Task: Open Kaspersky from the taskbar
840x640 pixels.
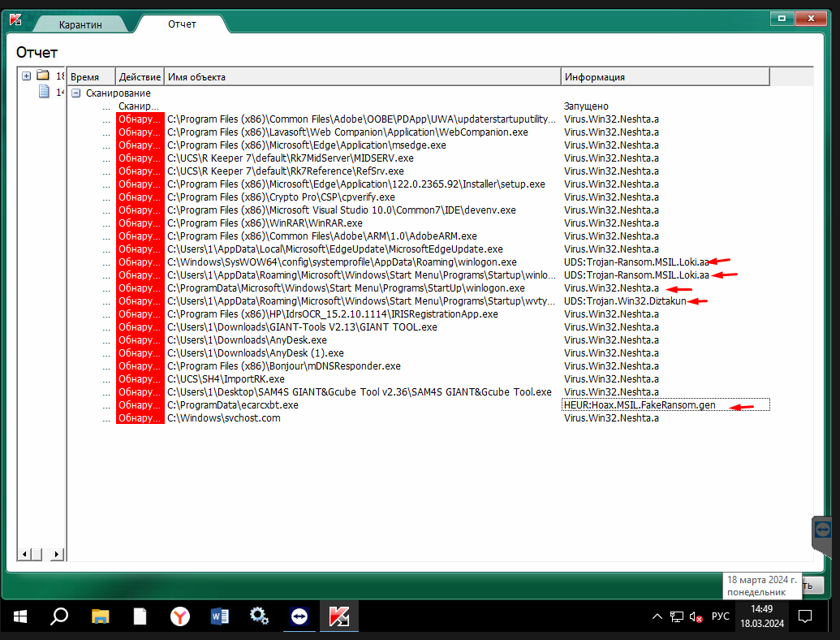Action: [338, 616]
